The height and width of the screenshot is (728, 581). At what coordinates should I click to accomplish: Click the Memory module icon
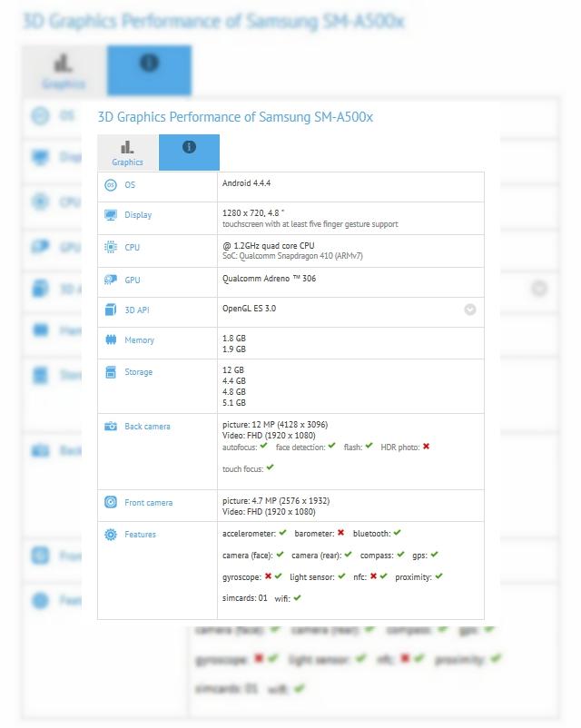[111, 339]
